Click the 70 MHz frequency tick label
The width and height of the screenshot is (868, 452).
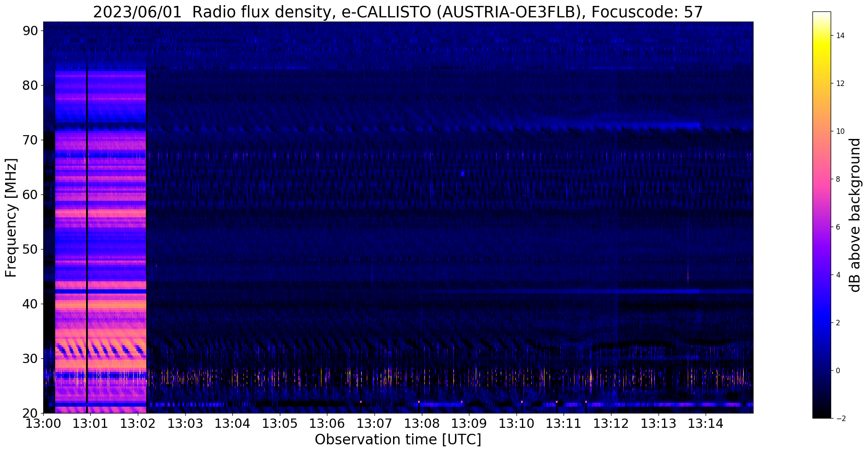tap(30, 140)
